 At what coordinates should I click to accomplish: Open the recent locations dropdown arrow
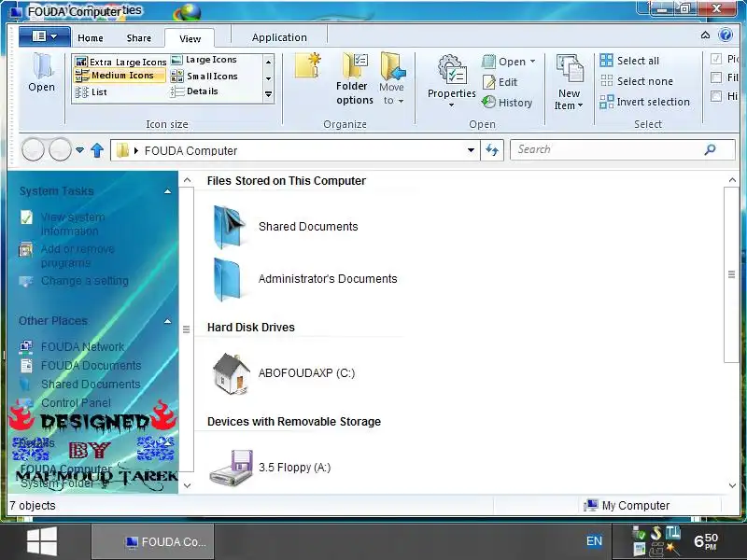click(80, 150)
